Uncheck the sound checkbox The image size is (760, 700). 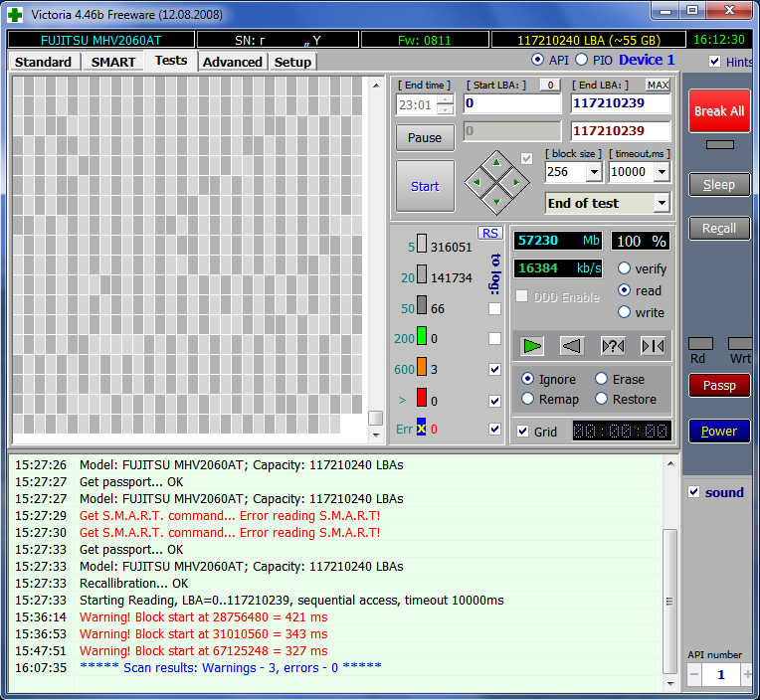tap(694, 492)
